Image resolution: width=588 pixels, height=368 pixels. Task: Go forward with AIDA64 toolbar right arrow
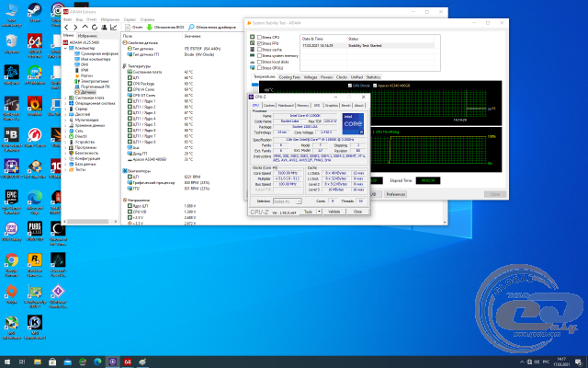[75, 28]
